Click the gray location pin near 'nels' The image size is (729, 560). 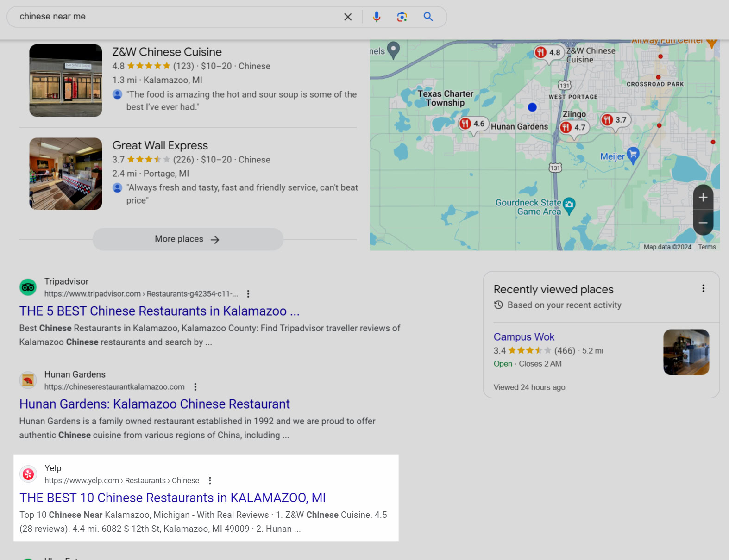(393, 50)
